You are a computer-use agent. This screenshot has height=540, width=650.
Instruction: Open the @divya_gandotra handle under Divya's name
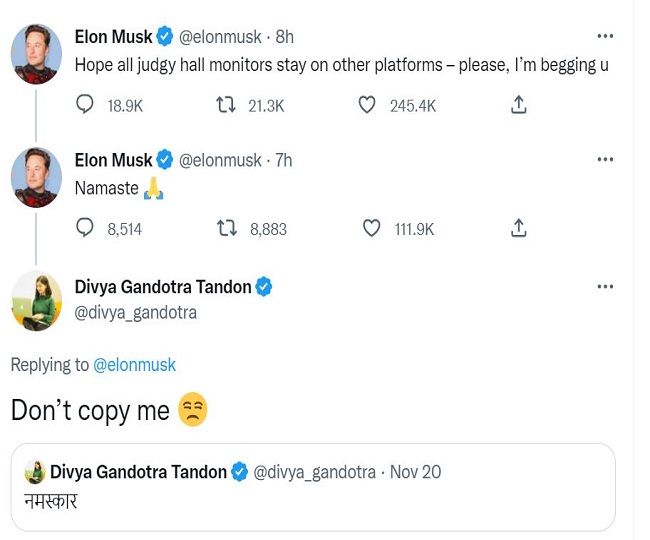[136, 313]
